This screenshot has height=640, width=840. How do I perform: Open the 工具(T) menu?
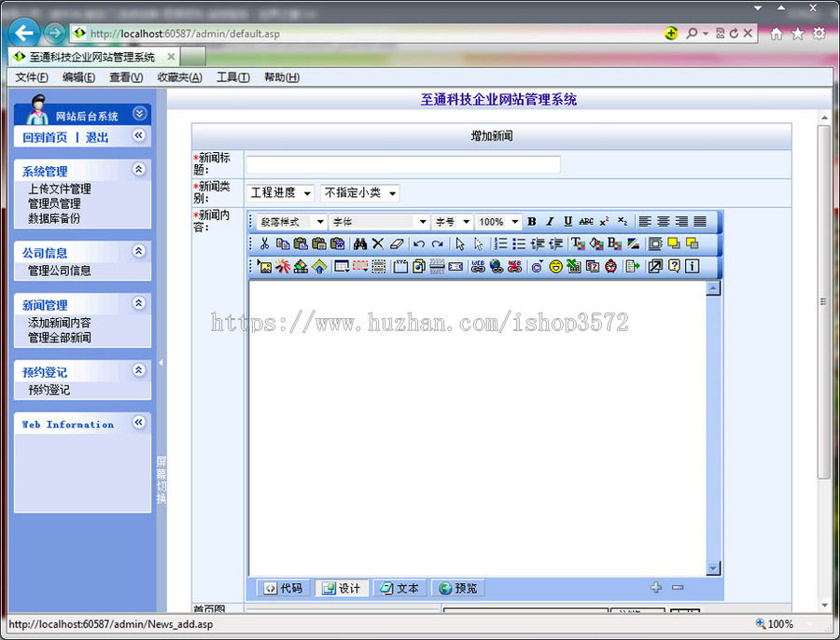pos(233,77)
